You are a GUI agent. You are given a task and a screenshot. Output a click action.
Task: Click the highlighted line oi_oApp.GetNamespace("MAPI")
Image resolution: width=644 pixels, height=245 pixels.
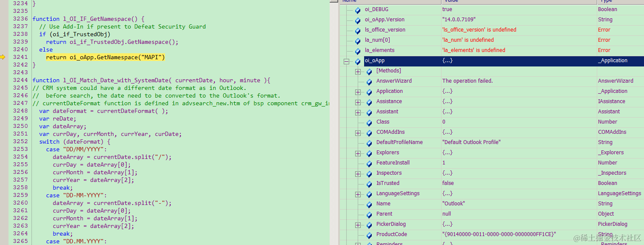(x=105, y=57)
